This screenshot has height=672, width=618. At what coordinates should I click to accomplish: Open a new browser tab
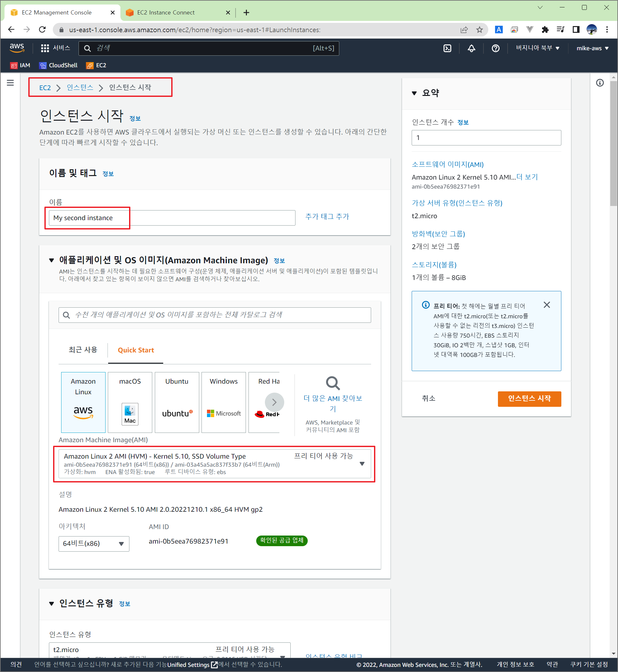click(x=246, y=13)
